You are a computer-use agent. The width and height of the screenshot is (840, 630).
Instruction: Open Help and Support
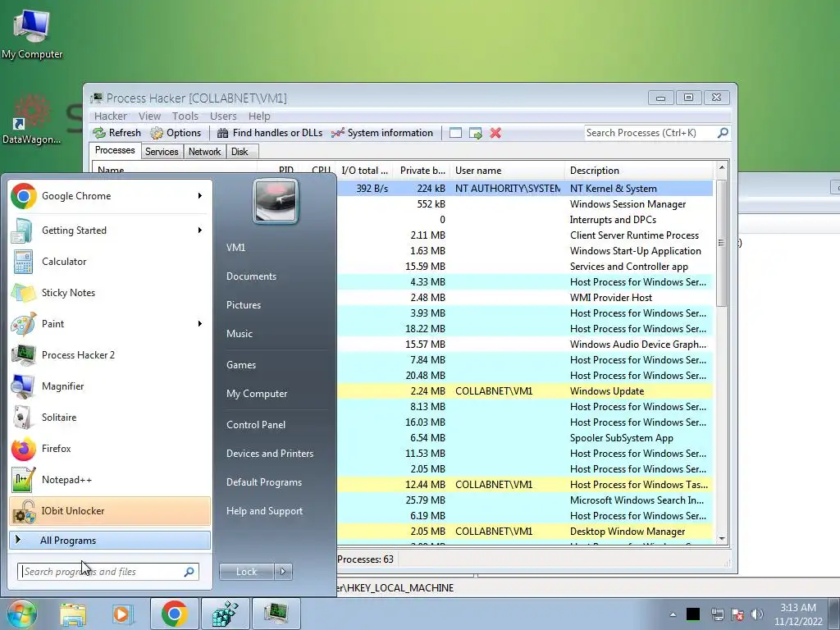click(264, 511)
